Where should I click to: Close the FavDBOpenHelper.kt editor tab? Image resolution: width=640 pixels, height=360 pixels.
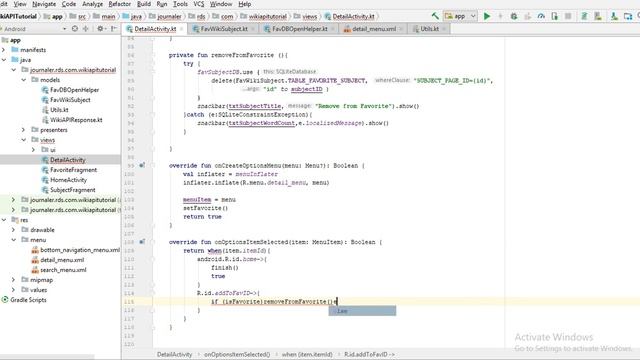pos(333,29)
